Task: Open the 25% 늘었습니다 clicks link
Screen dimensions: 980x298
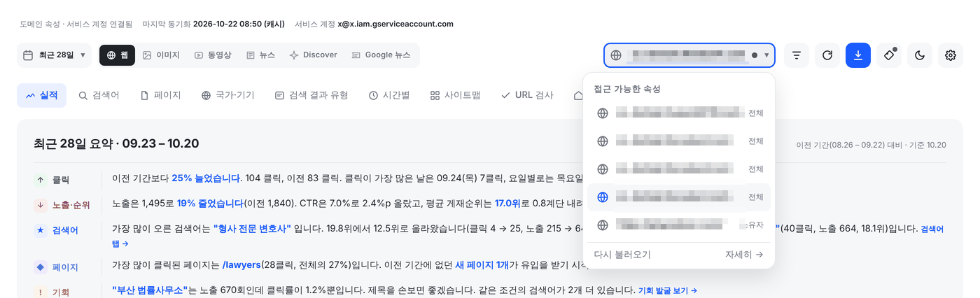Action: [206, 179]
